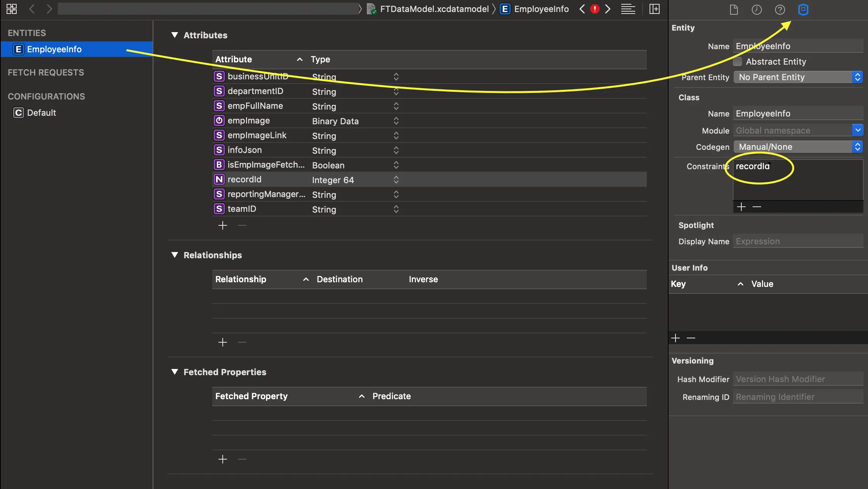Click the red error issue indicator

click(x=595, y=9)
